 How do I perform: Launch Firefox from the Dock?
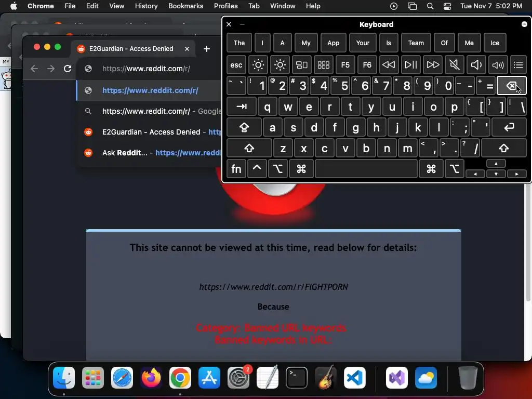(151, 378)
